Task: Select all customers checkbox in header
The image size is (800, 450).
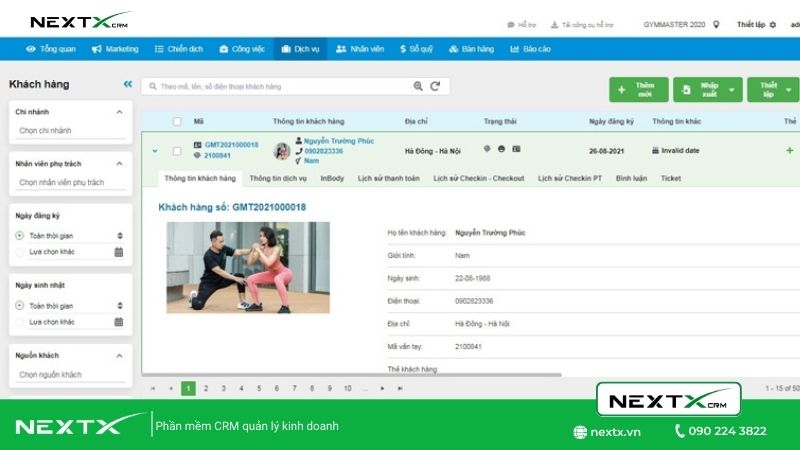Action: click(x=177, y=121)
